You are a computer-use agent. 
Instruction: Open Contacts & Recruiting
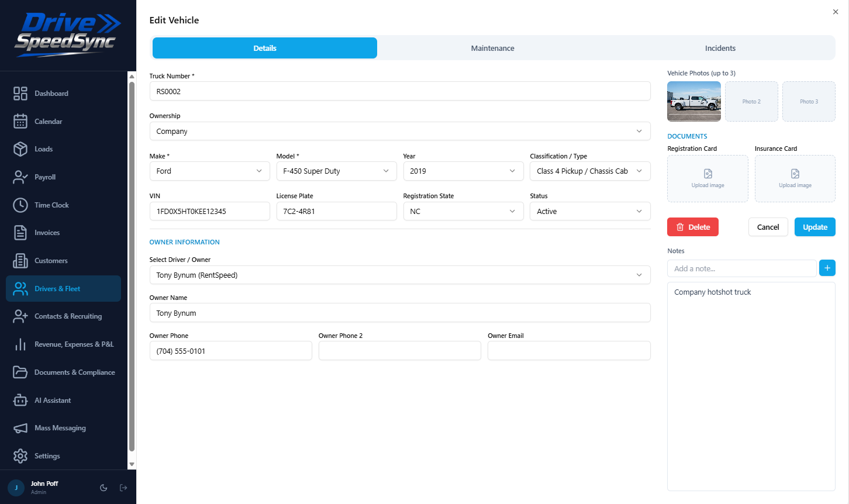tap(63, 316)
